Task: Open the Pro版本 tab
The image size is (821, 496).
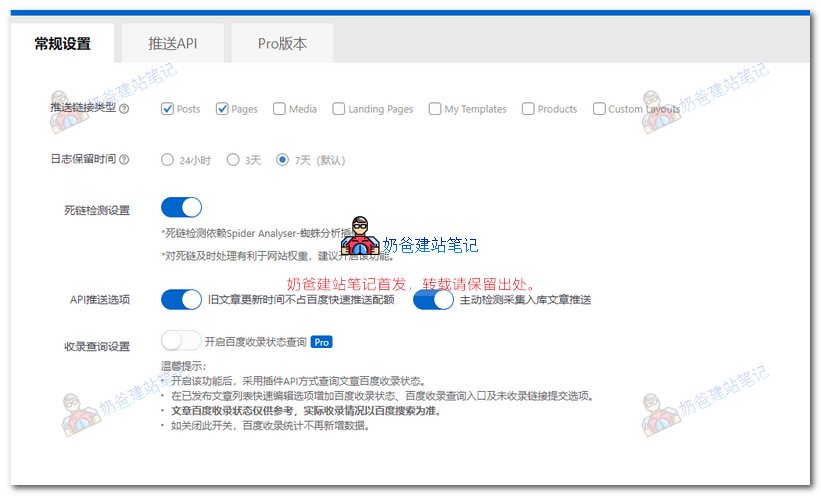Action: tap(282, 44)
